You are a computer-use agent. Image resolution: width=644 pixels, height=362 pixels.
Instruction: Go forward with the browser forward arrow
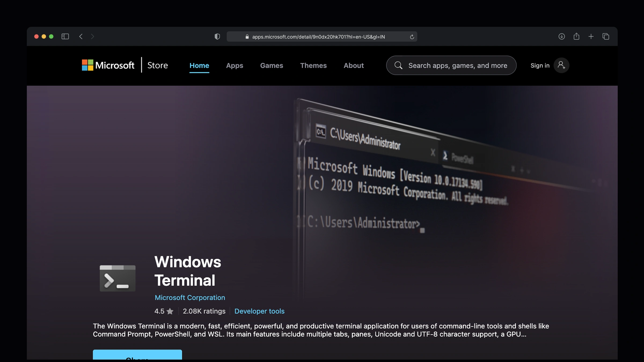pos(93,36)
